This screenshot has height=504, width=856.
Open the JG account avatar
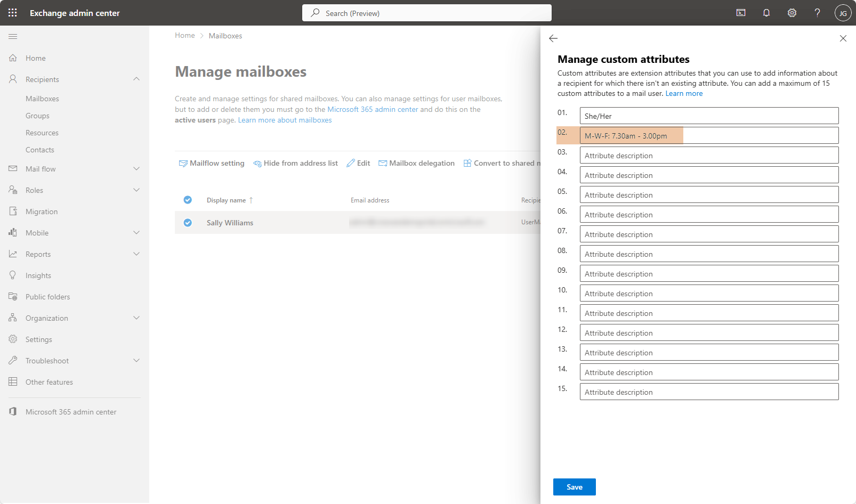tap(843, 13)
